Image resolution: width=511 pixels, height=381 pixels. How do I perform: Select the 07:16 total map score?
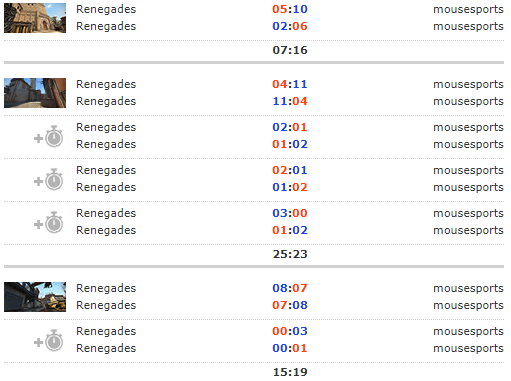coord(290,50)
